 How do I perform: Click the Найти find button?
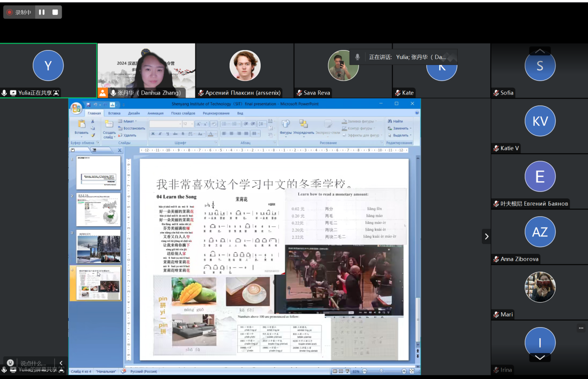(x=395, y=121)
